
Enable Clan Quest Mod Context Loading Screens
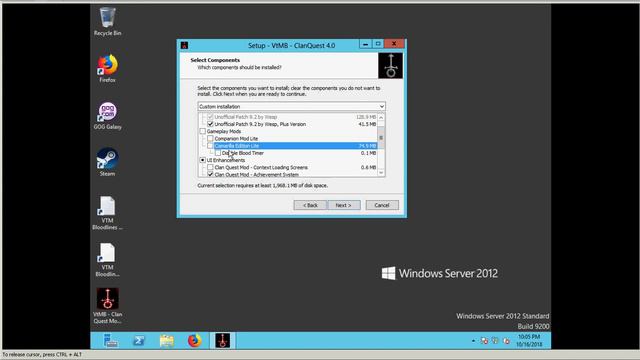(x=211, y=167)
